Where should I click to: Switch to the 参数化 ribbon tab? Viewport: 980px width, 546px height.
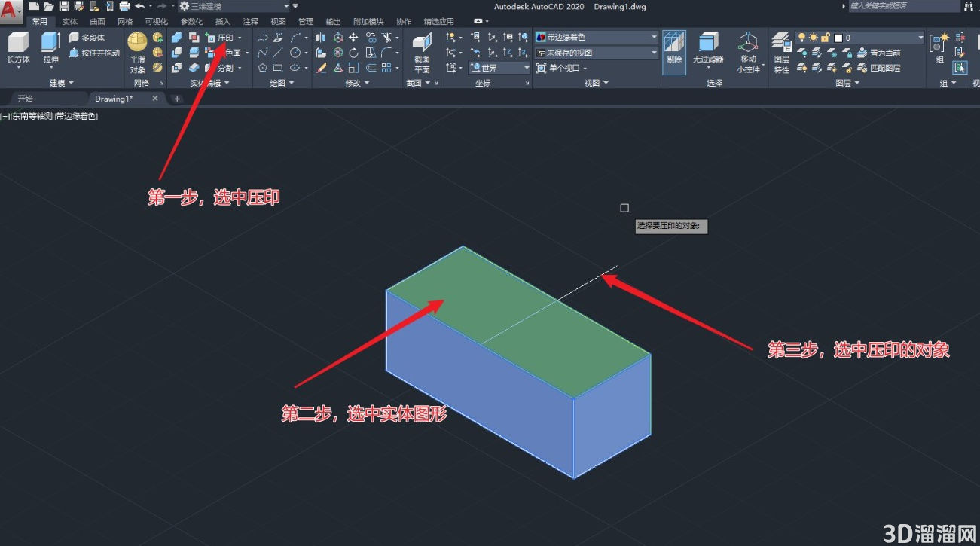pyautogui.click(x=191, y=22)
